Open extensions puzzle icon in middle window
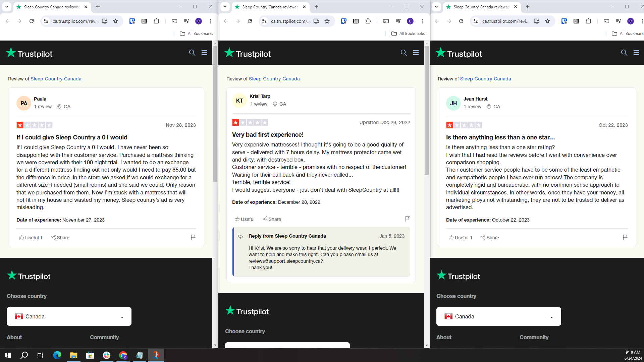 368,21
